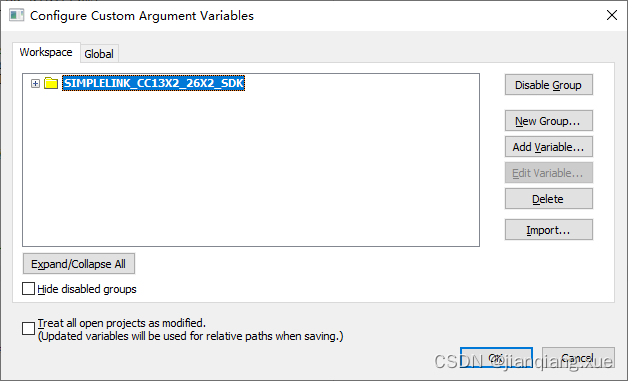Select the Workspace tab
Image resolution: width=628 pixels, height=381 pixels.
[x=46, y=52]
